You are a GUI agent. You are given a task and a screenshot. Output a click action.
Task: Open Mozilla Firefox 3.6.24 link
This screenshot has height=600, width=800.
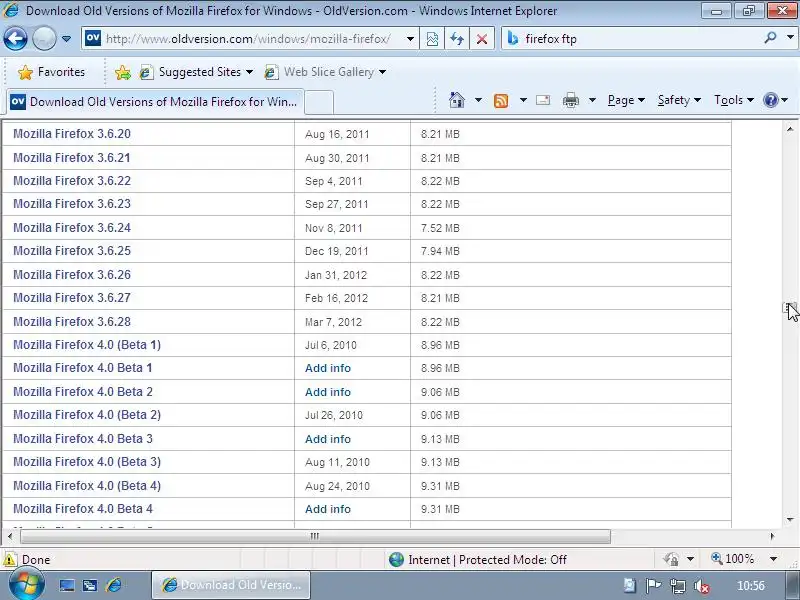point(72,228)
